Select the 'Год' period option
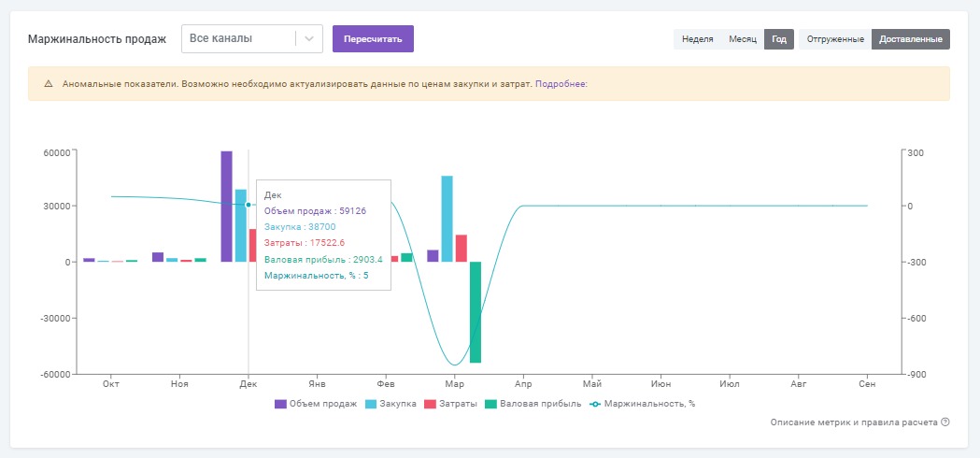The width and height of the screenshot is (980, 458). pyautogui.click(x=778, y=39)
